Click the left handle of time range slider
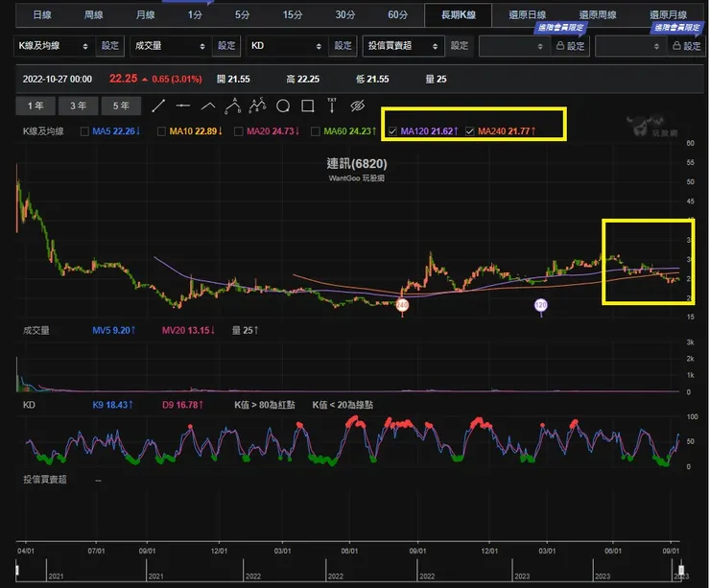This screenshot has height=588, width=710. 17,570
